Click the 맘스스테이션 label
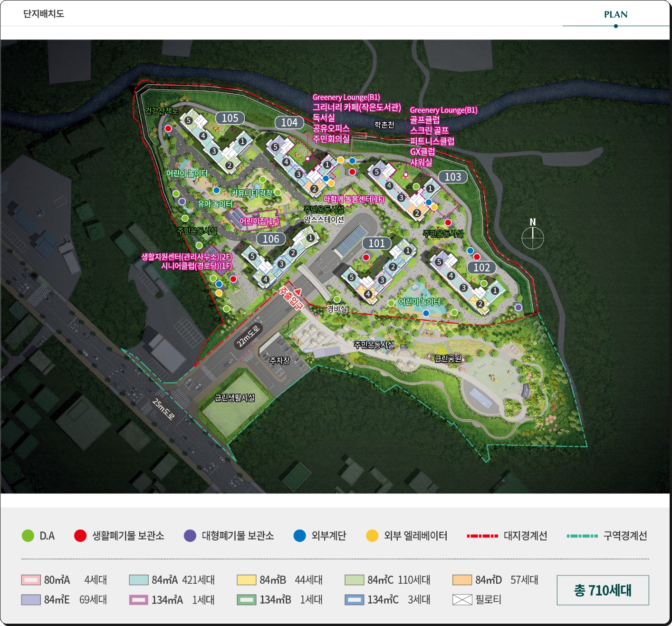This screenshot has width=672, height=626. (324, 220)
